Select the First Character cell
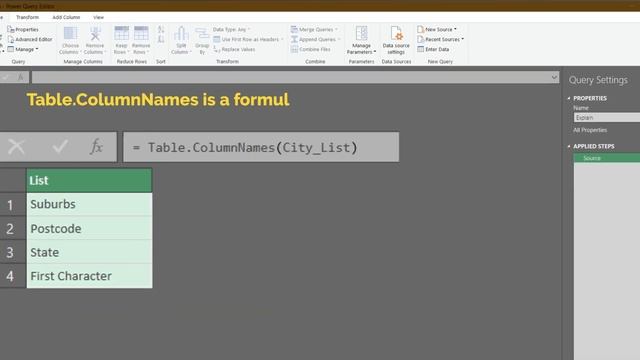640x360 pixels. pyautogui.click(x=89, y=276)
